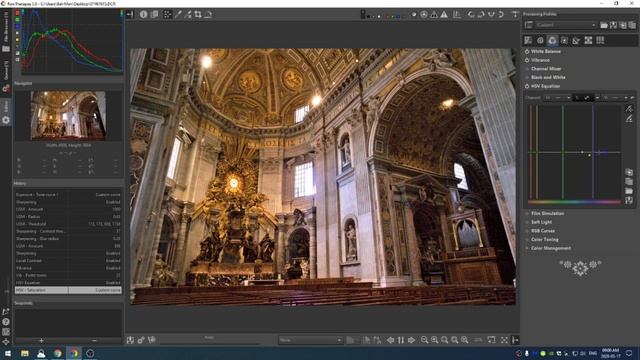Expand the Color Management section

tap(551, 248)
